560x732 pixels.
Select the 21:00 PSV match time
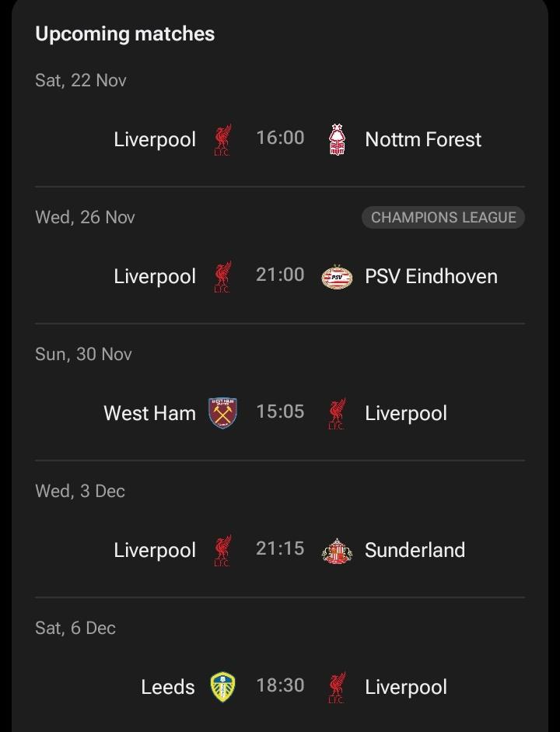(x=280, y=275)
